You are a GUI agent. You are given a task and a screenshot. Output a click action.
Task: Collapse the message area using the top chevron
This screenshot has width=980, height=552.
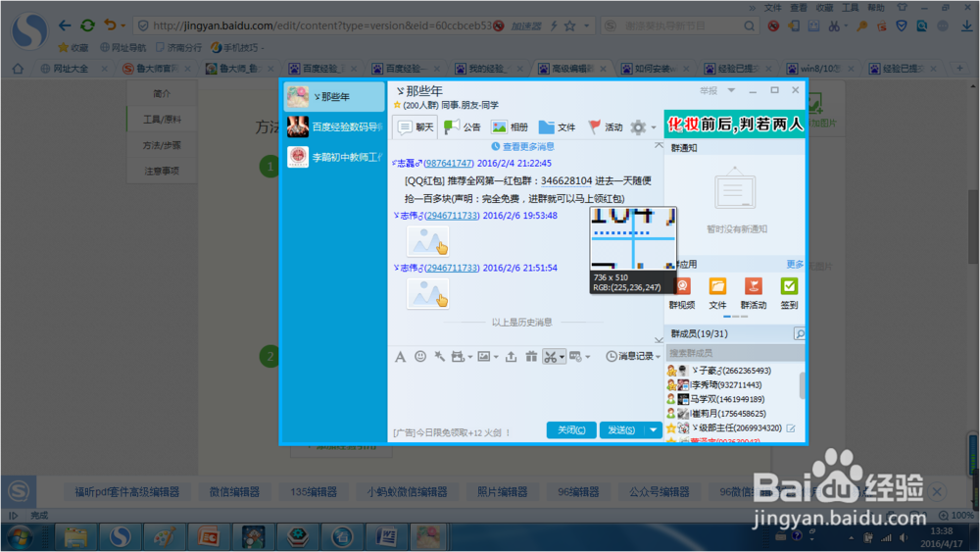[659, 145]
